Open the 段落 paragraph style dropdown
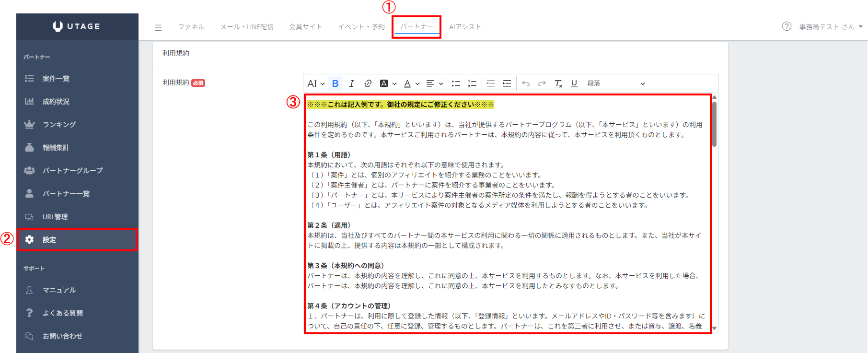Viewport: 868px width, 353px height. point(616,83)
